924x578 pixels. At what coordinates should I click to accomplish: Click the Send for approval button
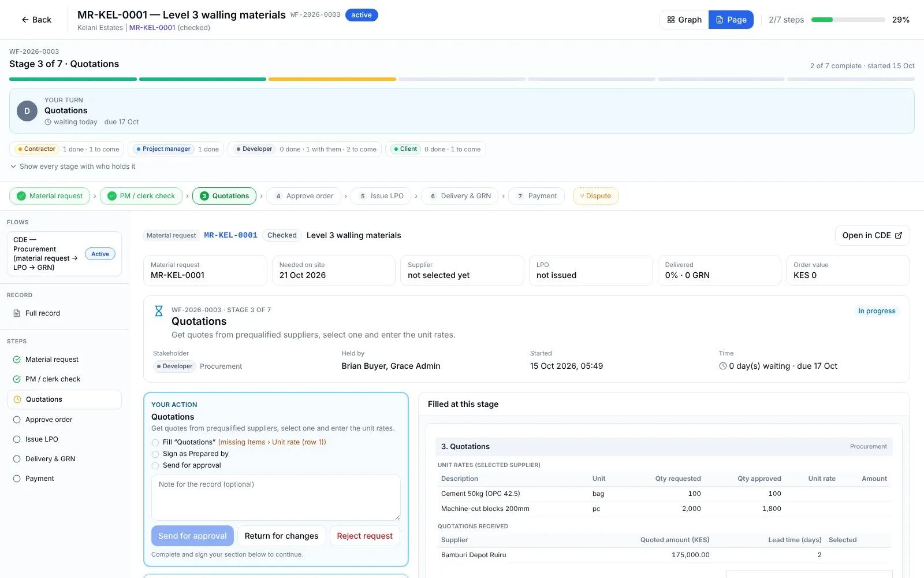coord(192,536)
